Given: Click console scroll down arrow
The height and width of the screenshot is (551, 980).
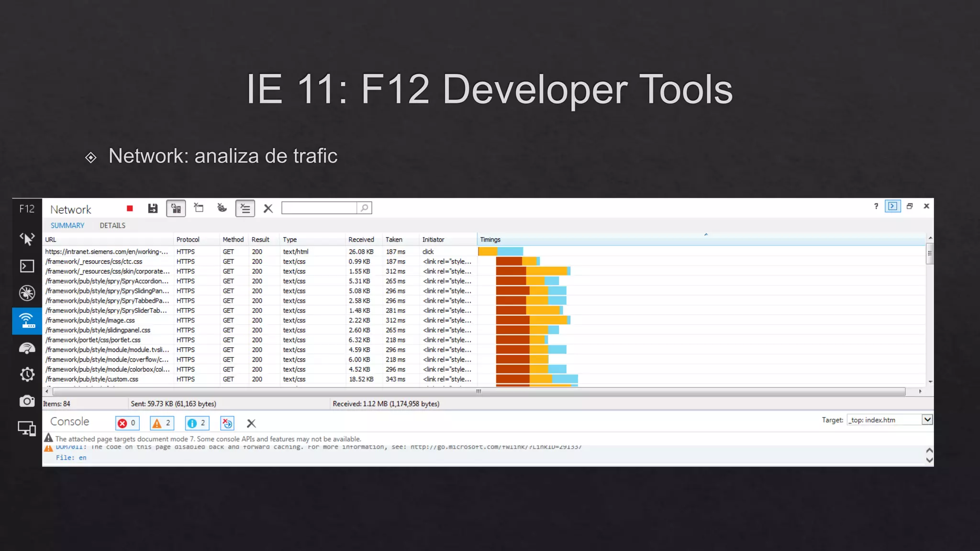Looking at the screenshot, I should (929, 461).
